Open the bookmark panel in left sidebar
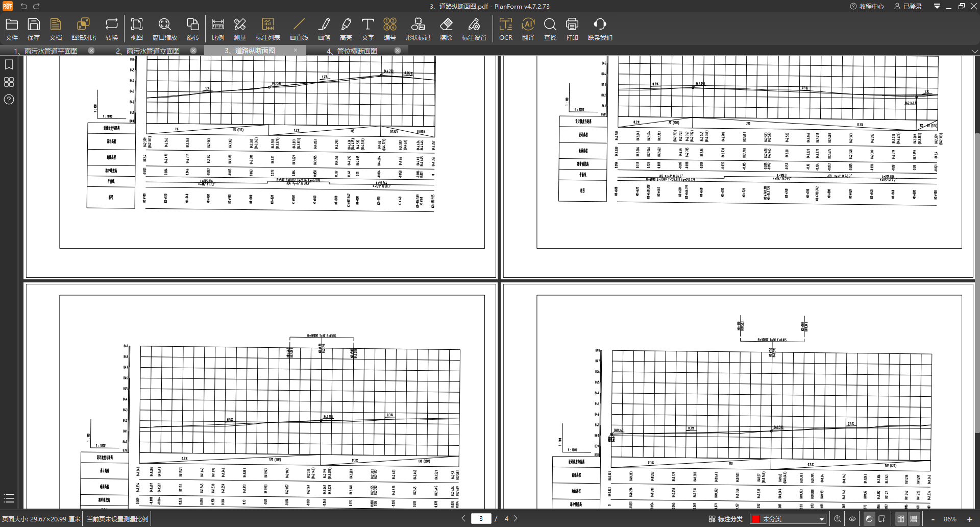This screenshot has width=980, height=527. point(9,65)
